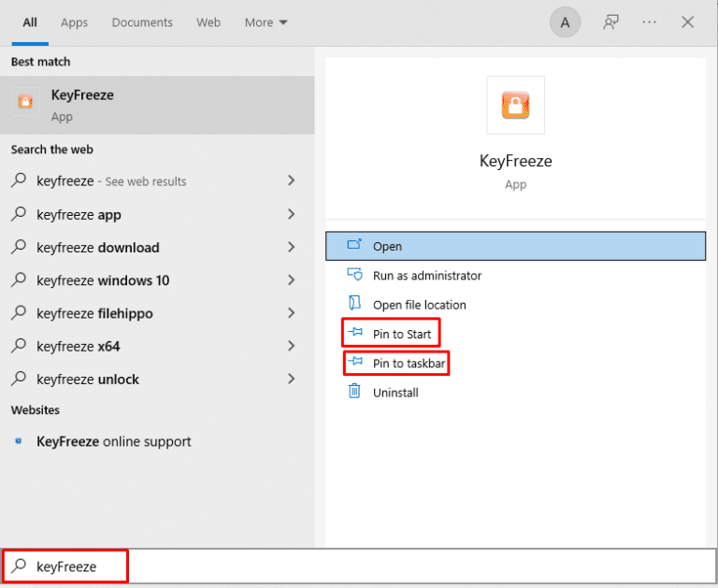The height and width of the screenshot is (588, 718).
Task: Expand the 'keyfreeze app' suggestion chevron
Action: click(292, 214)
